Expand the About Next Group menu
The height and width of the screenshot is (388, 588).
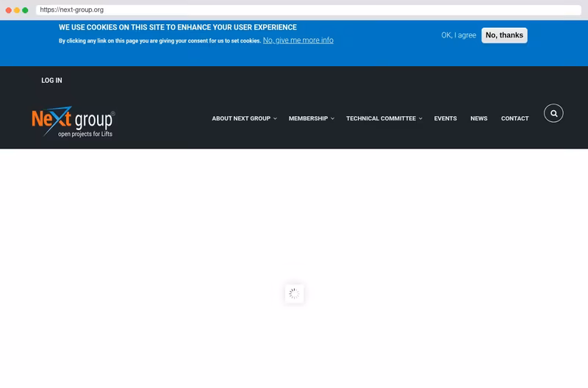pos(245,118)
